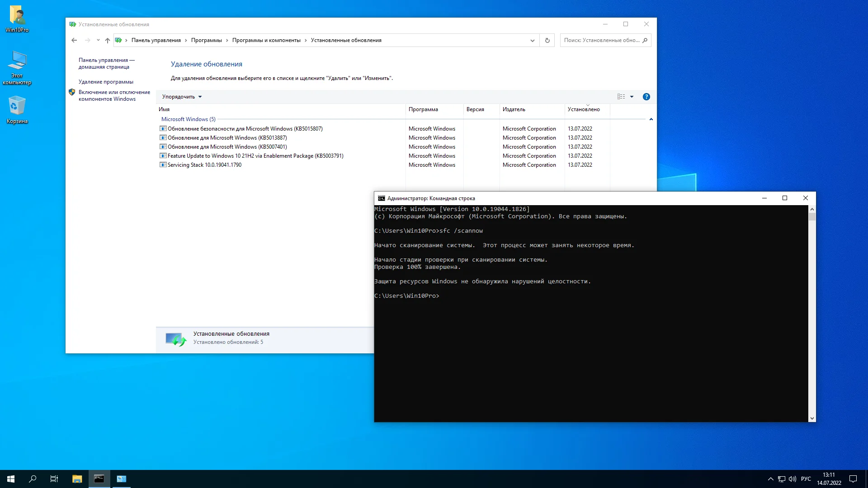
Task: Open the help question mark icon
Action: point(646,97)
